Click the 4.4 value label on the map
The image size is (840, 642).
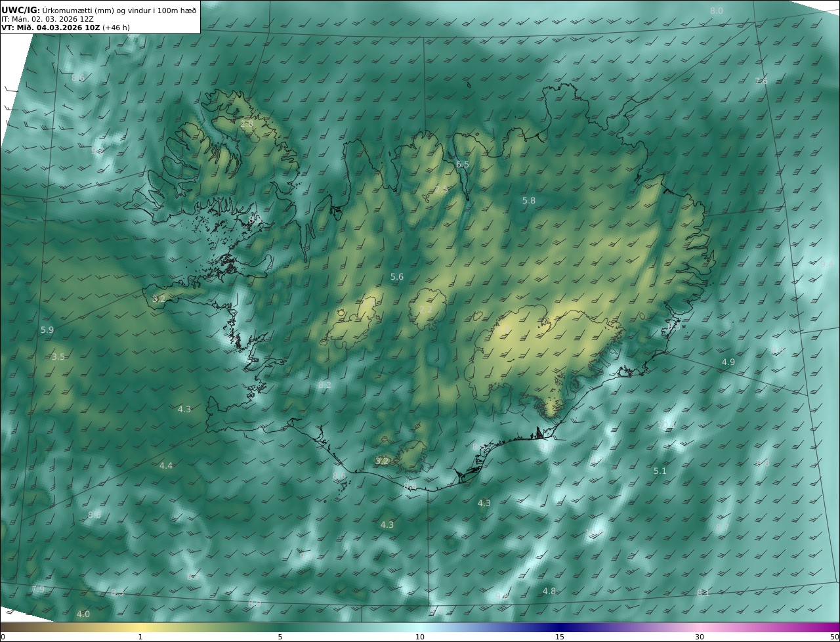point(166,465)
